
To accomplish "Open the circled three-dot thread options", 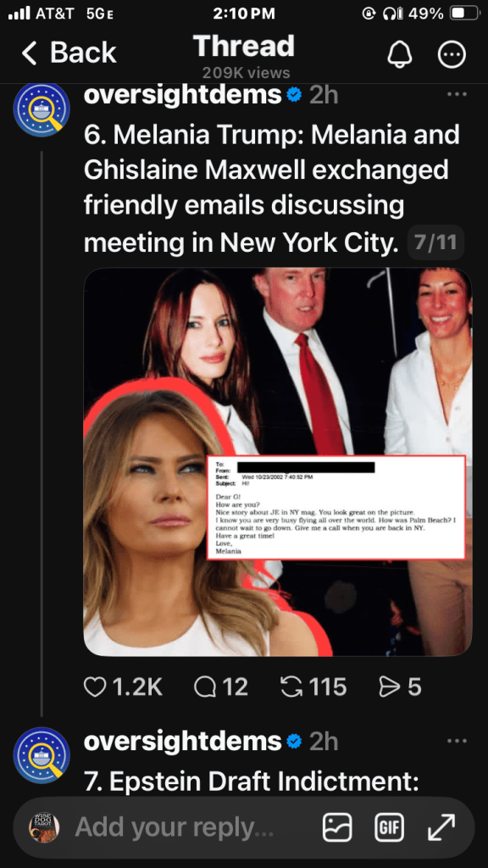I will click(x=452, y=54).
